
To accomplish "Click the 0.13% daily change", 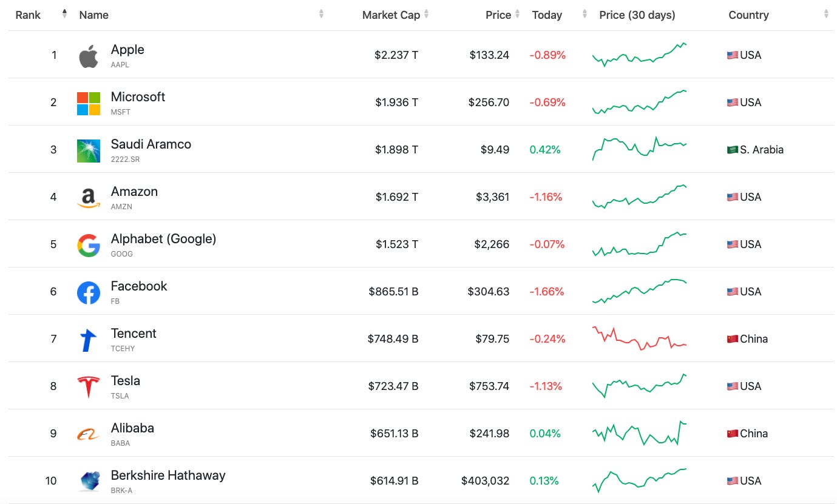I will 545,481.
